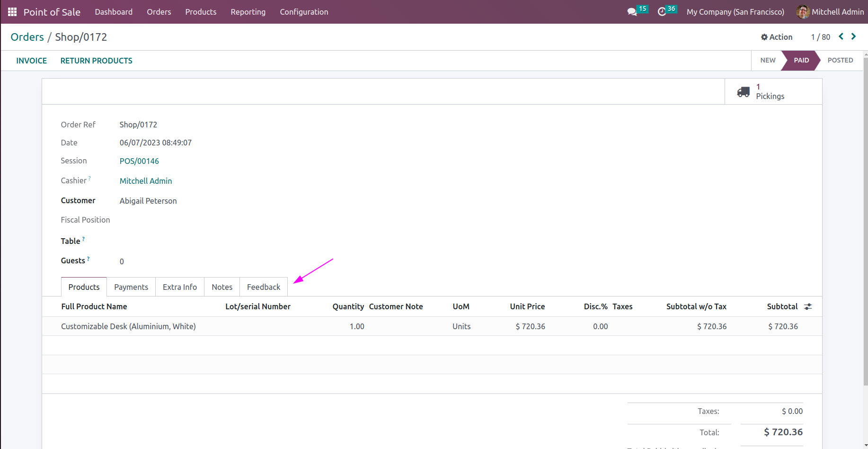The width and height of the screenshot is (868, 449).
Task: Open column options adjust icon in table
Action: (x=808, y=307)
